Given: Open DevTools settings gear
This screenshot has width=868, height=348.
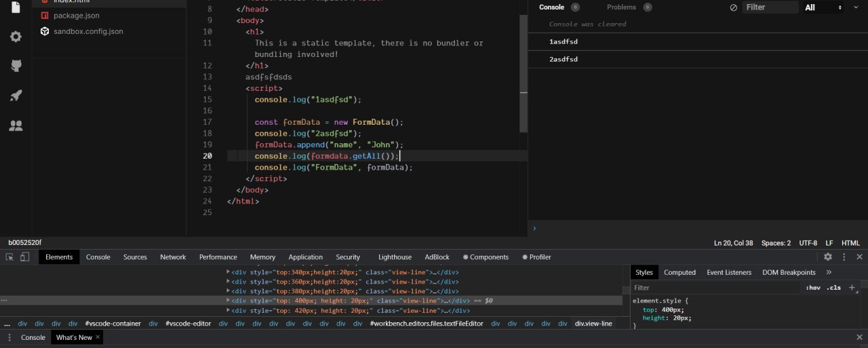Looking at the screenshot, I should tap(828, 257).
